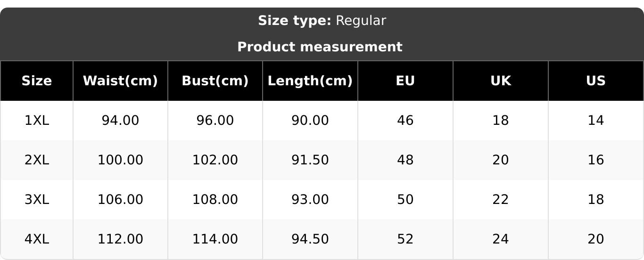Choose the 4XL size row label
Image resolution: width=644 pixels, height=260 pixels.
click(x=37, y=239)
